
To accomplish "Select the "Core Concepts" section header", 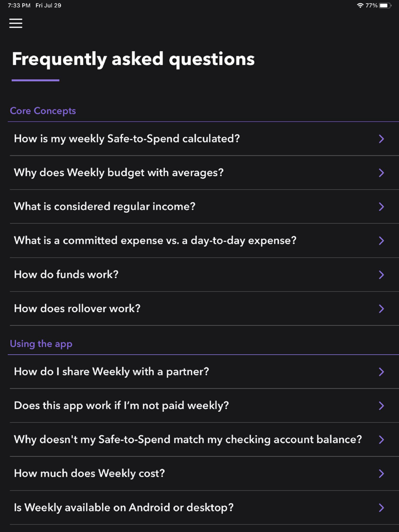I will (43, 111).
